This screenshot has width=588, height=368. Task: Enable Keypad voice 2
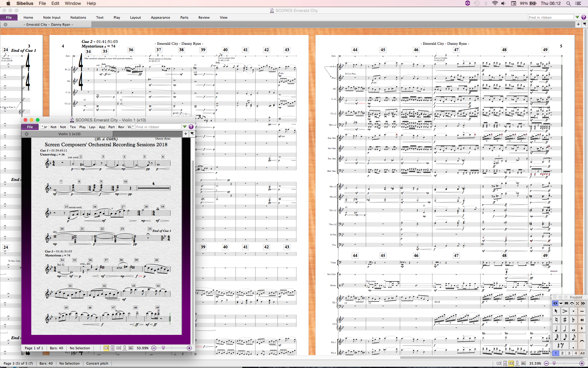pos(563,353)
